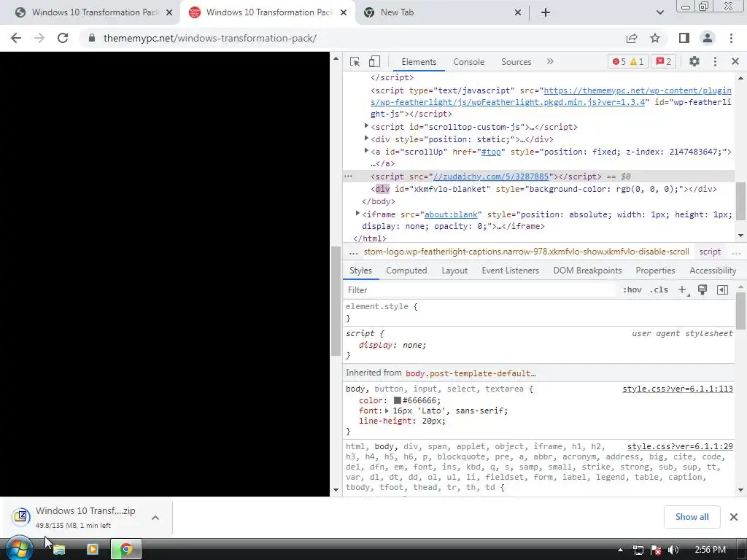747x560 pixels.
Task: Toggle the rendering emulations paintbrush icon
Action: coord(703,290)
